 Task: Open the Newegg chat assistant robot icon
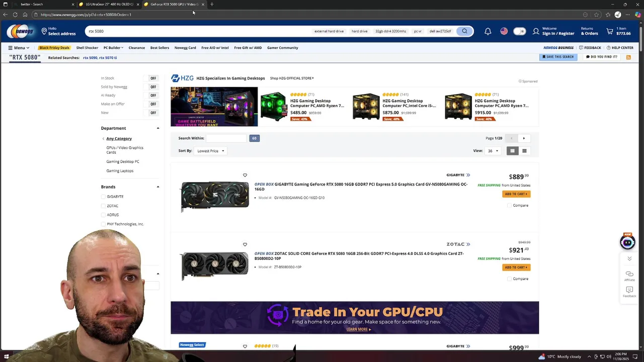click(x=627, y=242)
